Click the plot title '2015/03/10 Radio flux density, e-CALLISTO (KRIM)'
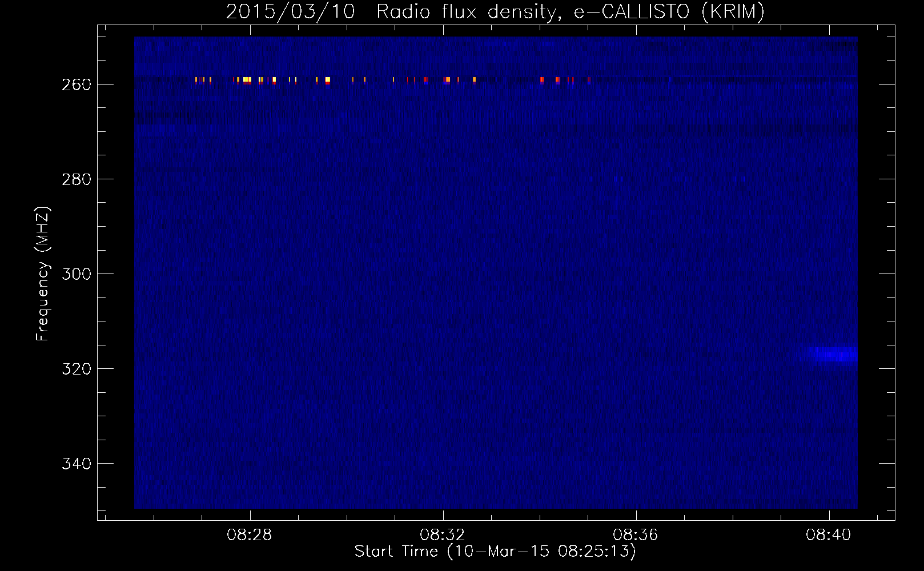This screenshot has width=924, height=571. pos(495,11)
